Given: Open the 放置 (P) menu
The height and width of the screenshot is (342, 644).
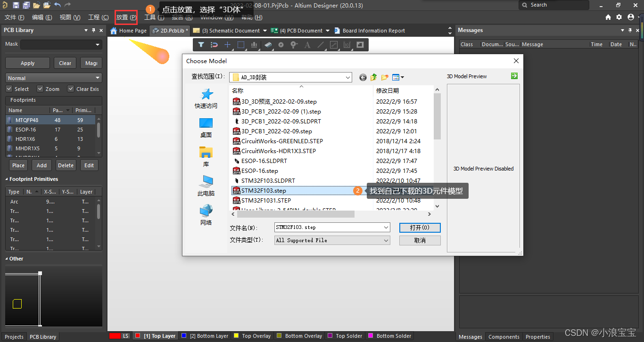Looking at the screenshot, I should click(x=126, y=17).
